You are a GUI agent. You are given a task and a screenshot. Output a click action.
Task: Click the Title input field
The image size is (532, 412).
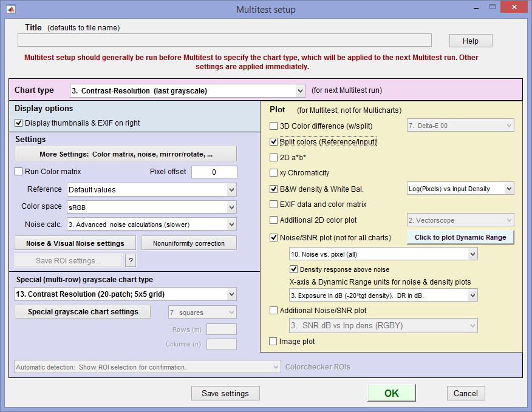click(x=225, y=40)
